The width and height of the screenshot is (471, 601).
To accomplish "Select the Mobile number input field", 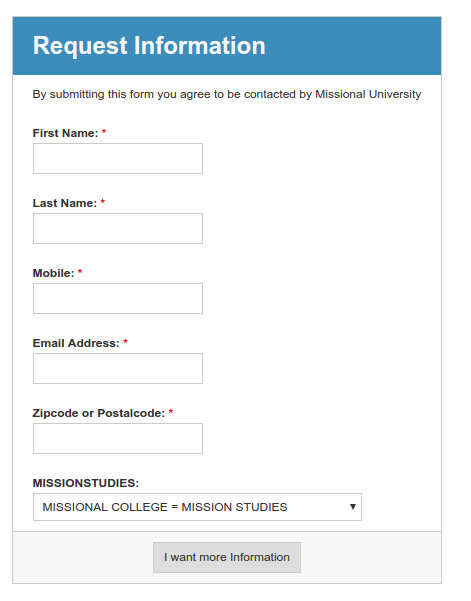I will [118, 299].
